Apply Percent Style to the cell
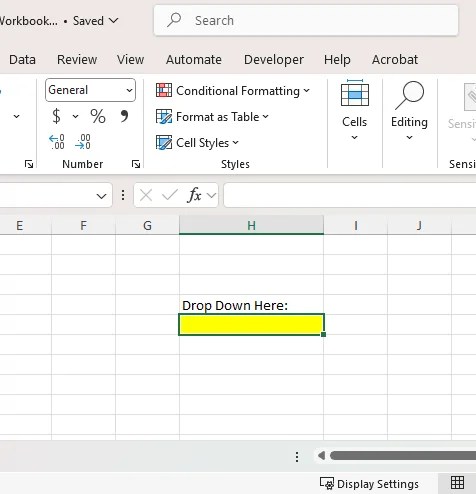This screenshot has width=476, height=494. point(98,116)
